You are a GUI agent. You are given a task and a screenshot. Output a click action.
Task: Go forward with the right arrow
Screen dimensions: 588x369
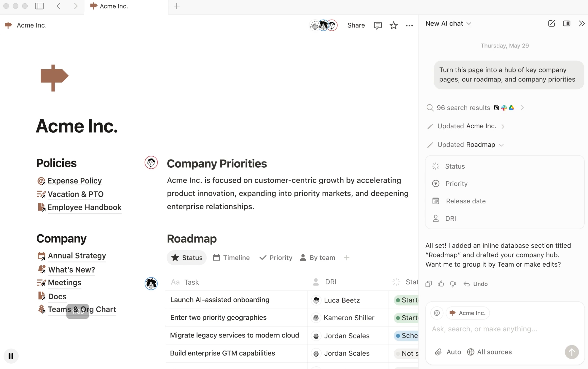(x=76, y=6)
